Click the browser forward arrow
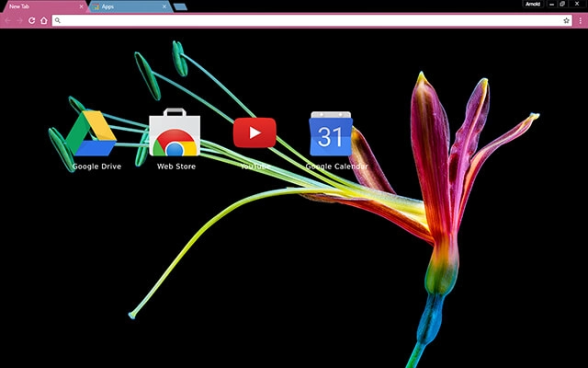Image resolution: width=588 pixels, height=368 pixels. pos(19,20)
